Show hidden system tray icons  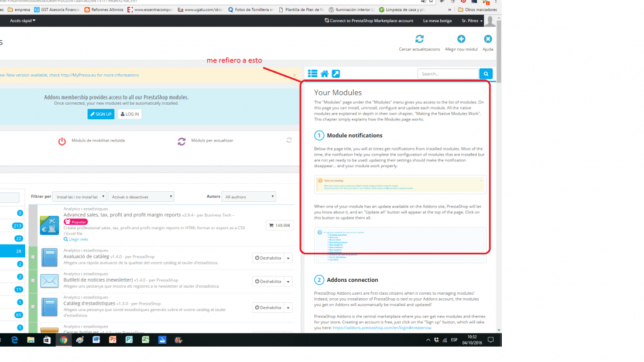click(428, 340)
